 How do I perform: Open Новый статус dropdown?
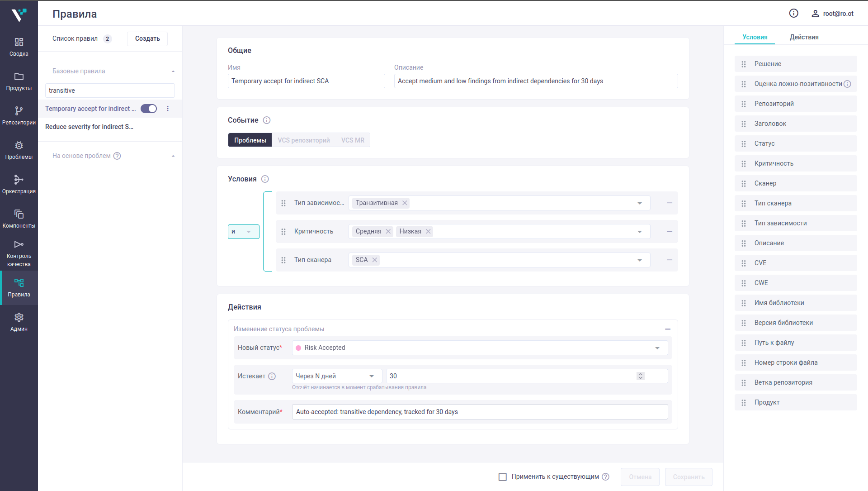click(480, 348)
